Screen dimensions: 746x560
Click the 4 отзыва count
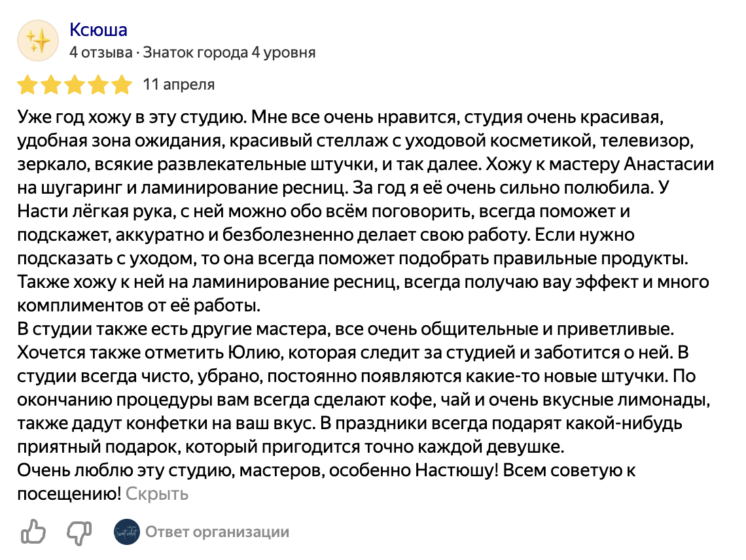101,52
